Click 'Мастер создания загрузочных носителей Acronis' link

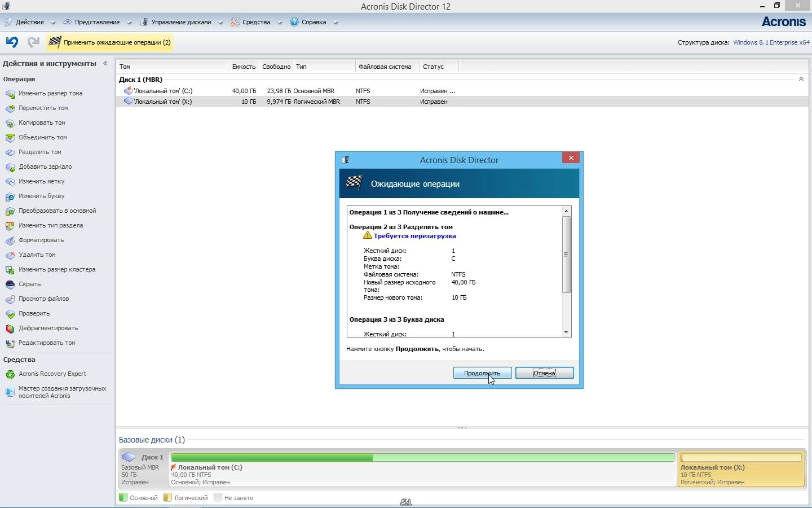62,392
